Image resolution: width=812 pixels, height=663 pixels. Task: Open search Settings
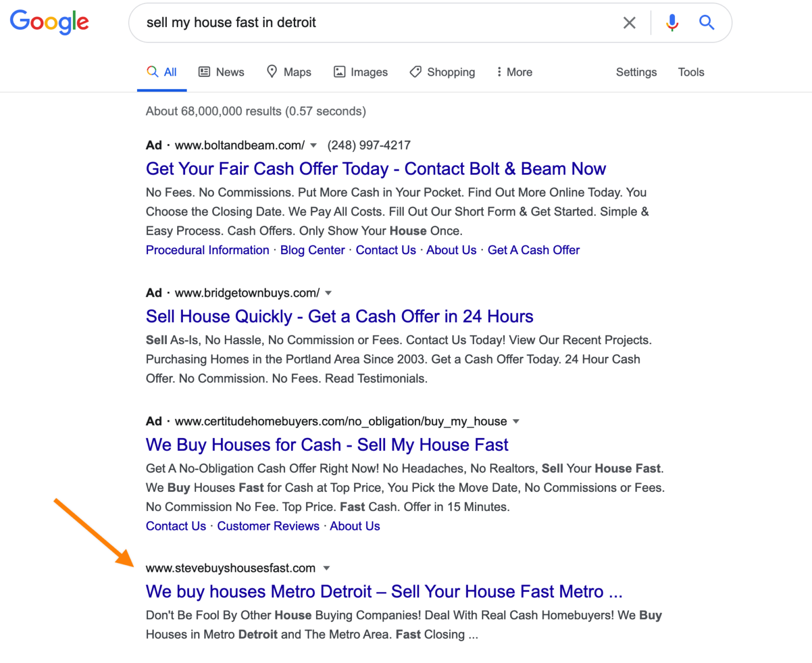click(x=636, y=72)
